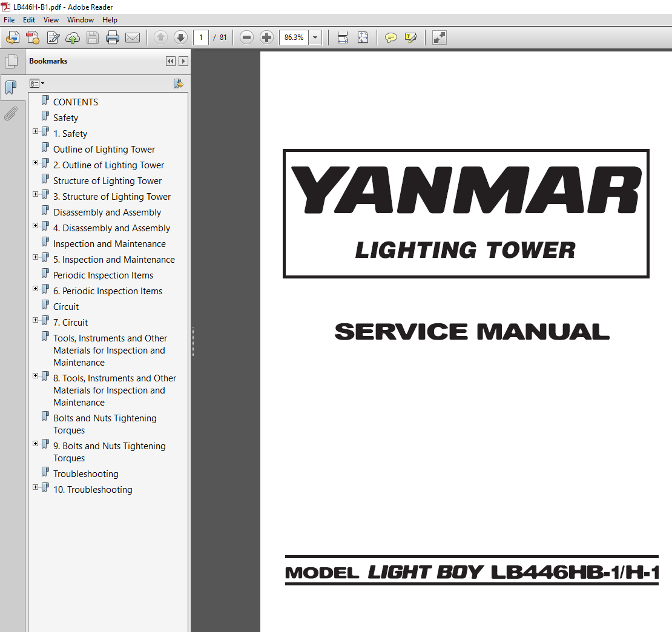Screen dimensions: 672x632
Task: Open the Attachments paperclip panel
Action: (11, 114)
